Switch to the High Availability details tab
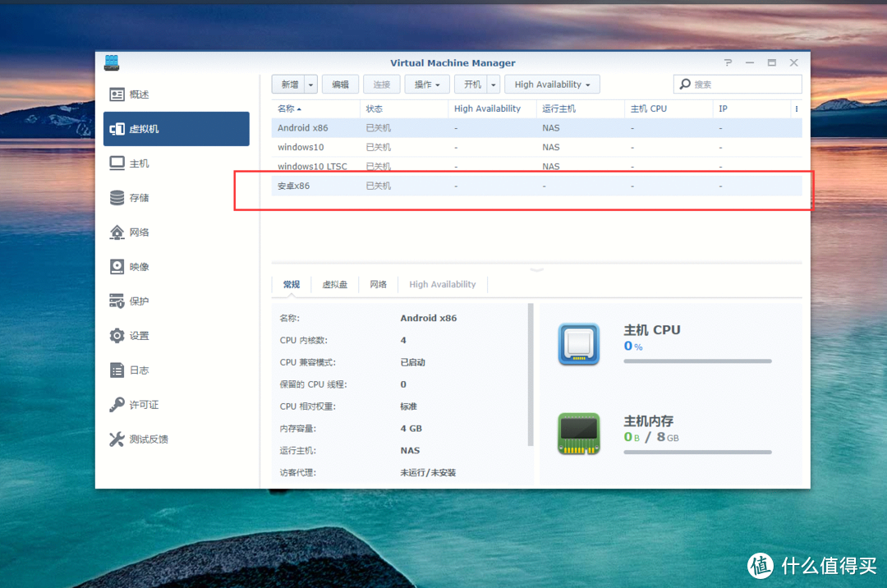Image resolution: width=887 pixels, height=588 pixels. [x=443, y=284]
